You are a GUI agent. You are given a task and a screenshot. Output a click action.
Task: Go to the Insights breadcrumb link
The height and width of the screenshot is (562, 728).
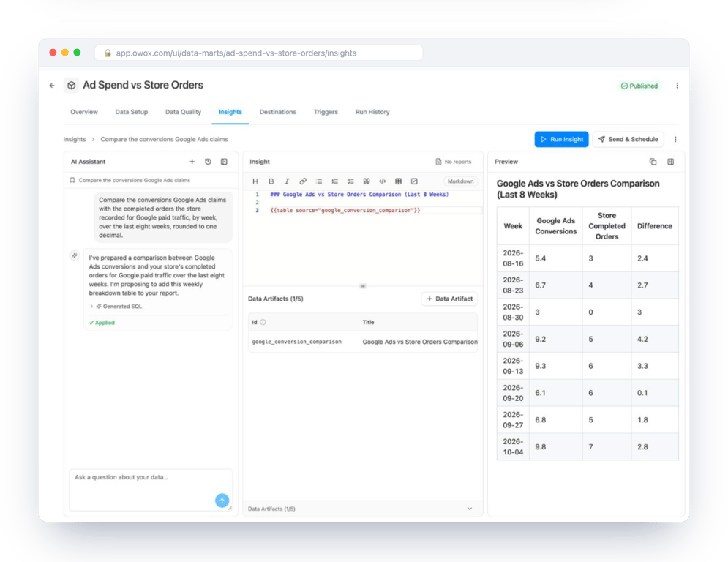click(75, 139)
